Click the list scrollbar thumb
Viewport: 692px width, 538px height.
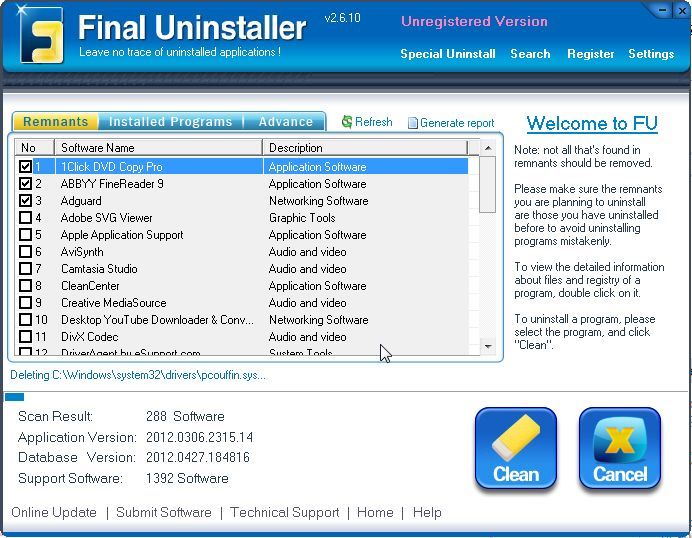(x=488, y=184)
